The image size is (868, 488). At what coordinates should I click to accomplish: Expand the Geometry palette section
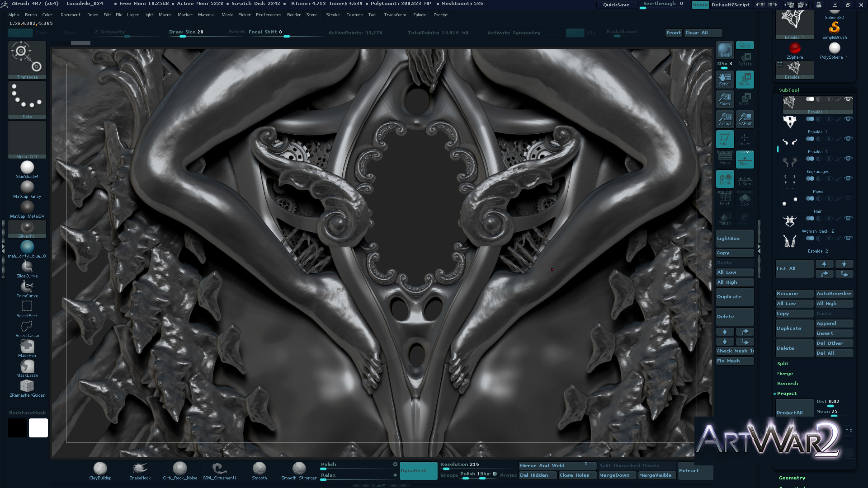click(x=792, y=478)
